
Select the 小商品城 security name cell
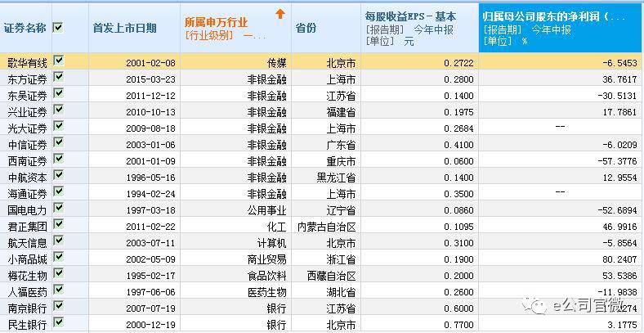tap(26, 259)
